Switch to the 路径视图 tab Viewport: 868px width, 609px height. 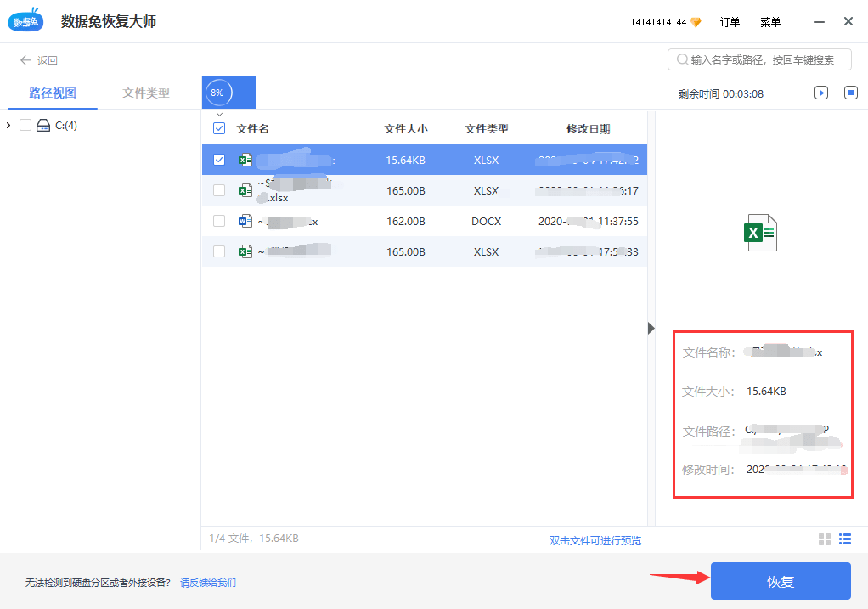click(53, 93)
